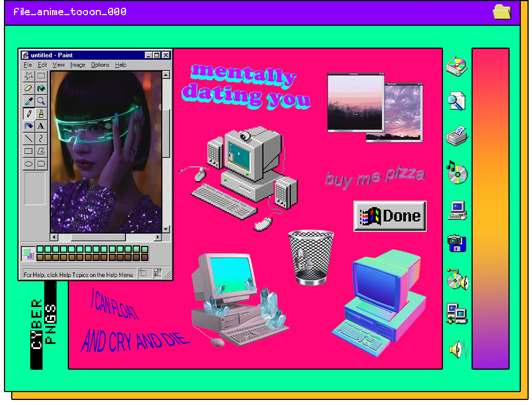Click the computer with blue crystals
Viewport: 532px width, 405px height.
(240, 300)
